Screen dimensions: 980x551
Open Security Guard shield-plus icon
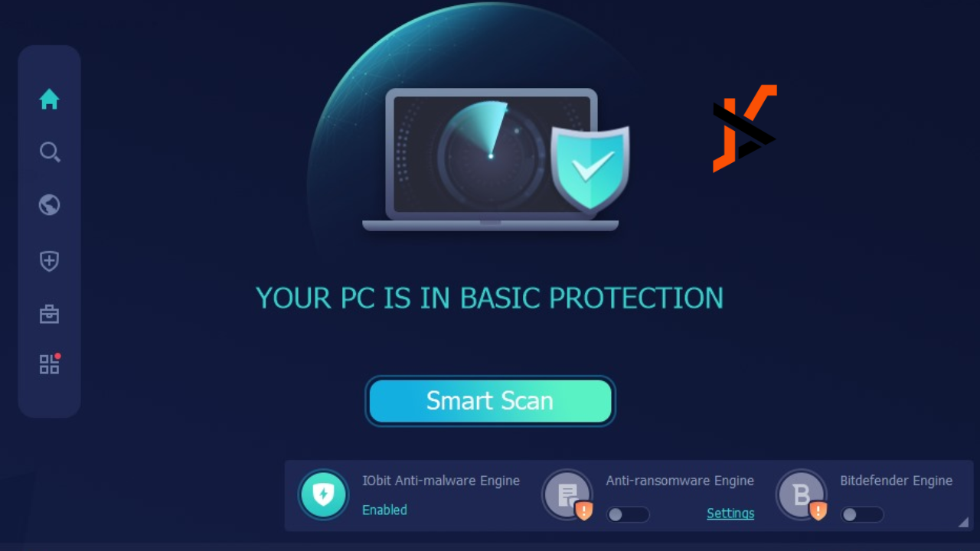tap(49, 261)
